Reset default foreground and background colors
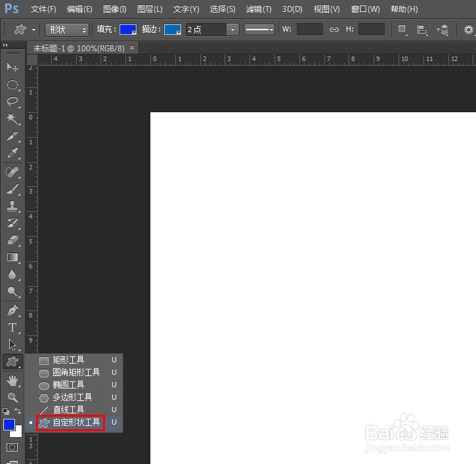 coord(6,411)
